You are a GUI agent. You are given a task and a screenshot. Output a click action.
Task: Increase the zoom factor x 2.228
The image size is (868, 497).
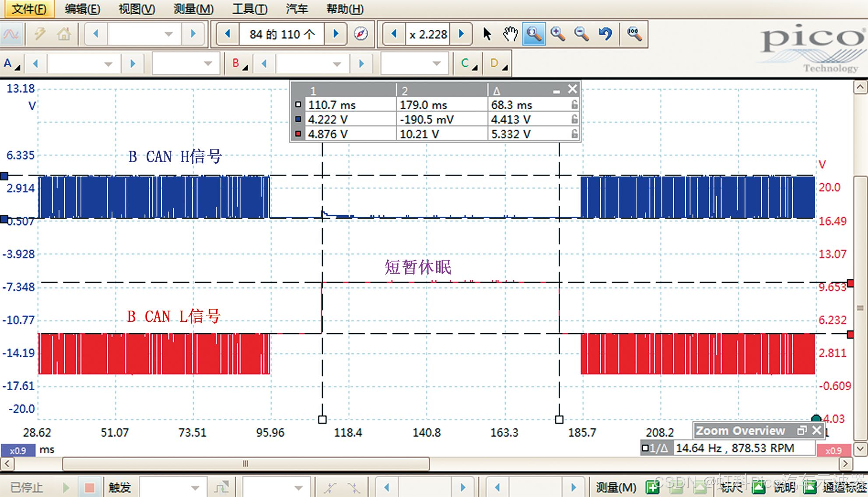tap(461, 34)
